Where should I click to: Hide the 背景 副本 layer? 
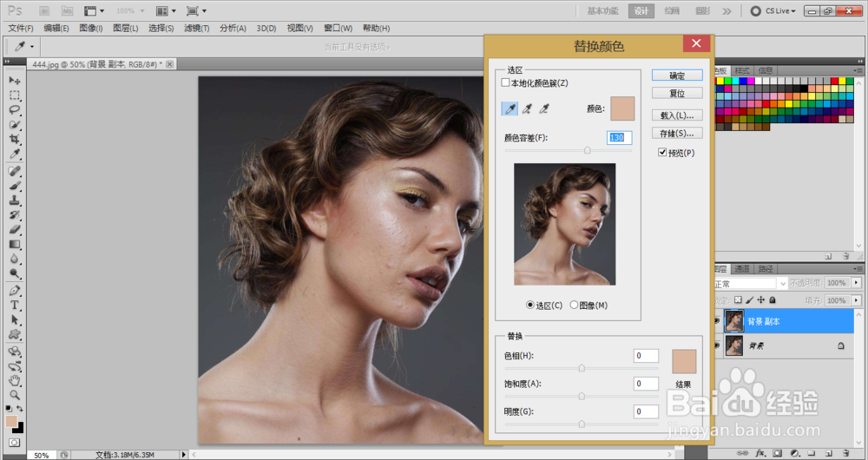719,321
